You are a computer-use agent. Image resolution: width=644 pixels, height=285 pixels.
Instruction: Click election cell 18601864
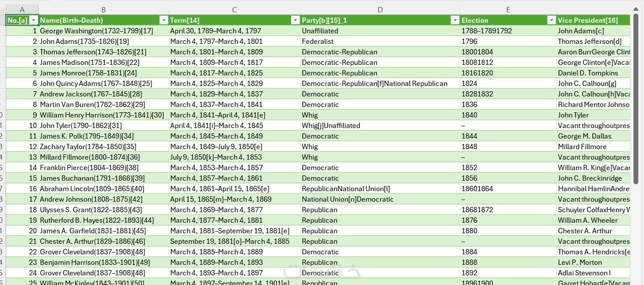pyautogui.click(x=508, y=189)
